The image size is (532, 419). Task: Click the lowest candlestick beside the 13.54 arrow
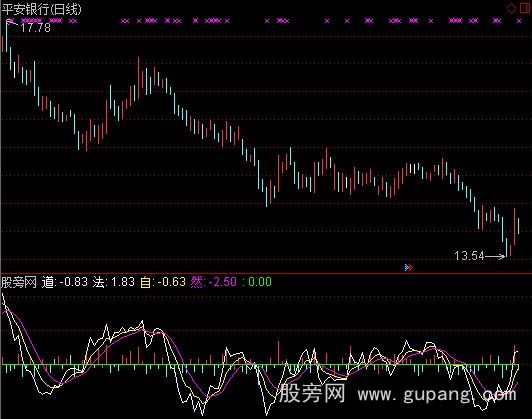point(506,247)
